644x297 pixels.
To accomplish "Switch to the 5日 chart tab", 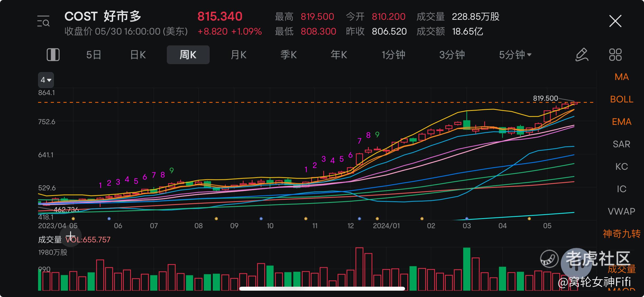I will 94,55.
